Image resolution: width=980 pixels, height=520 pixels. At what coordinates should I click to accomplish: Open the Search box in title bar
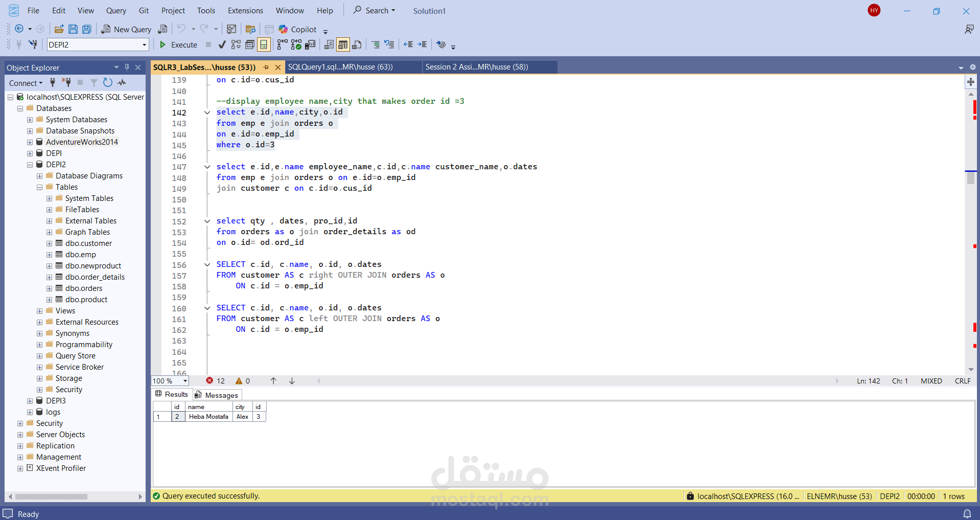375,10
